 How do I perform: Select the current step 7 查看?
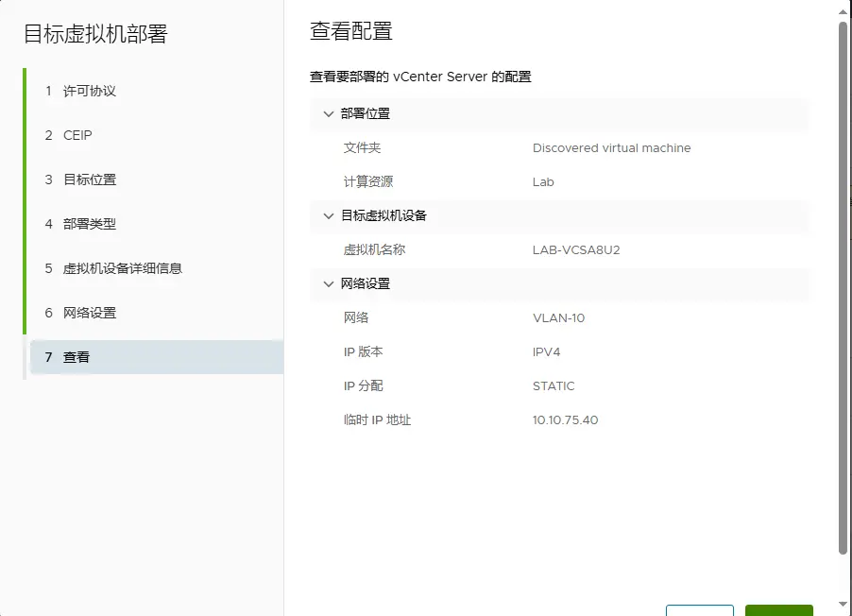pos(76,358)
